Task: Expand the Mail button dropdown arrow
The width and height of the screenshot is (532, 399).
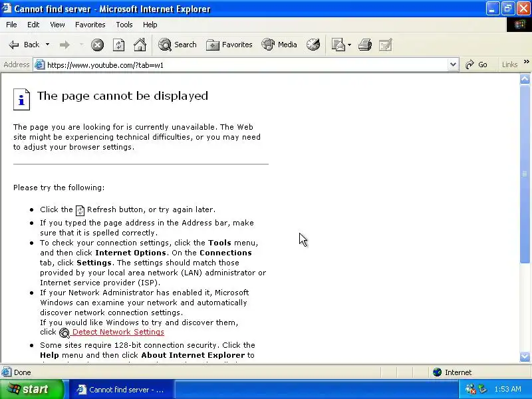Action: [x=350, y=45]
